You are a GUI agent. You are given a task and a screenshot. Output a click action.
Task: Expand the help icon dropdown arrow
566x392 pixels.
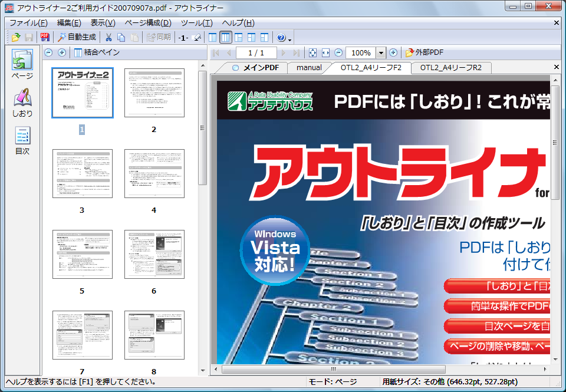tap(289, 39)
